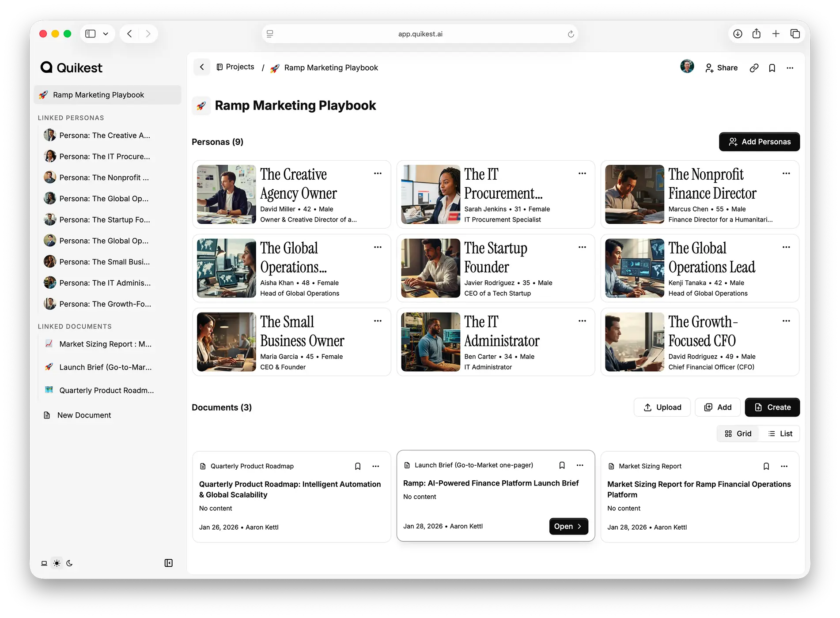Select Ramp Marketing Playbook in the sidebar
The width and height of the screenshot is (840, 618).
tap(107, 95)
